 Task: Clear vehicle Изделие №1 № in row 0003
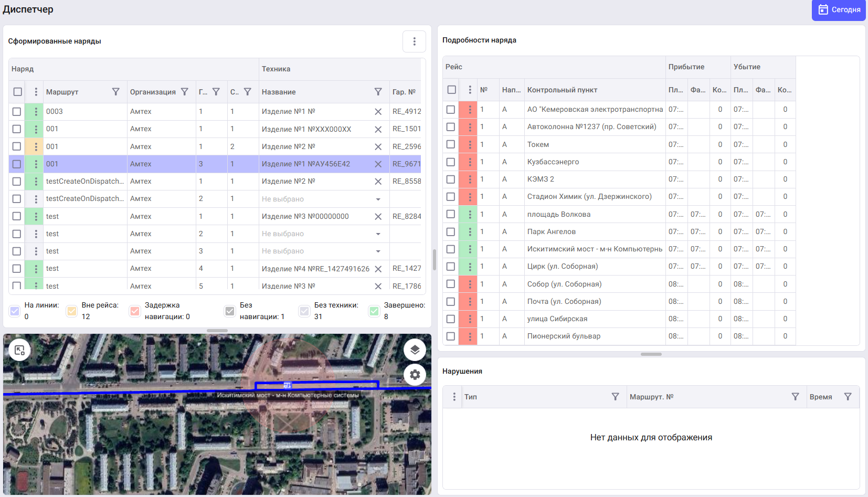pos(378,112)
